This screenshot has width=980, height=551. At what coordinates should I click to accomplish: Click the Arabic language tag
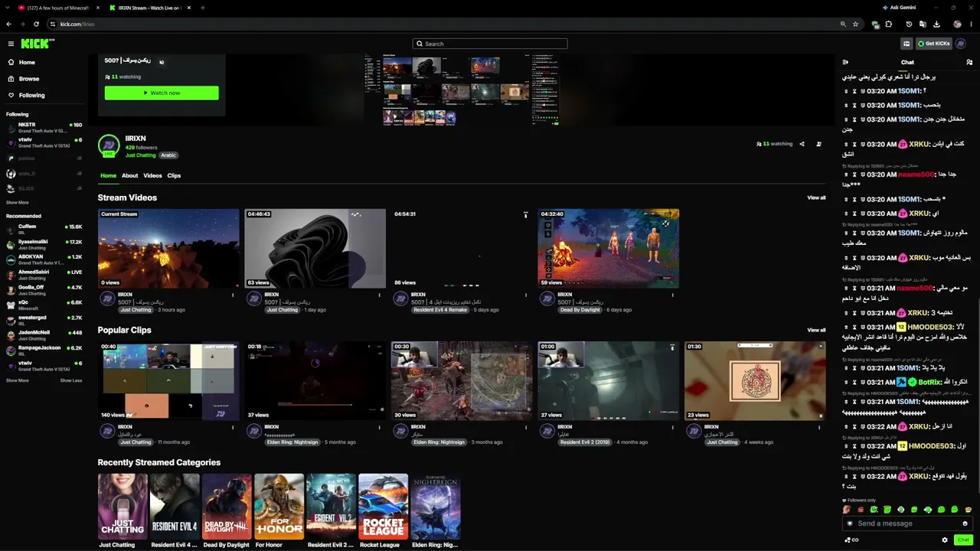168,155
